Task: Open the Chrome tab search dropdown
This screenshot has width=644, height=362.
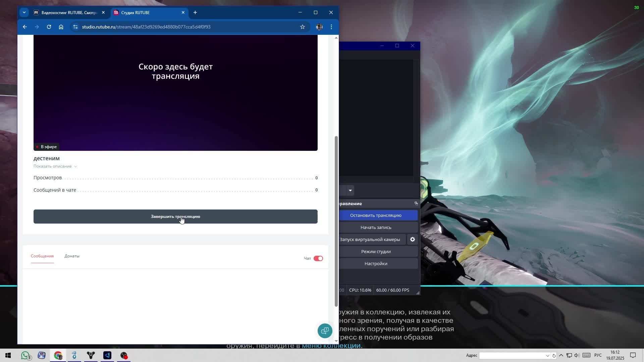Action: click(24, 12)
